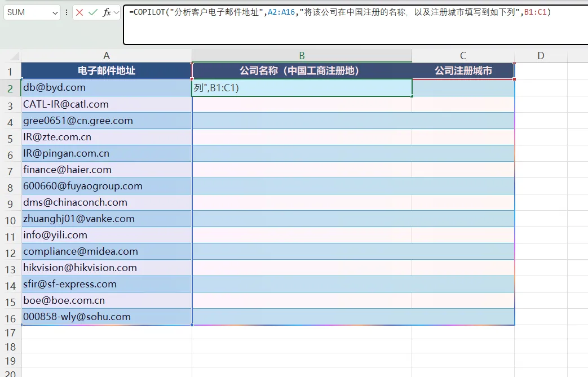
Task: Click header cell 公司名称（中国工商注册地）
Action: tap(302, 71)
